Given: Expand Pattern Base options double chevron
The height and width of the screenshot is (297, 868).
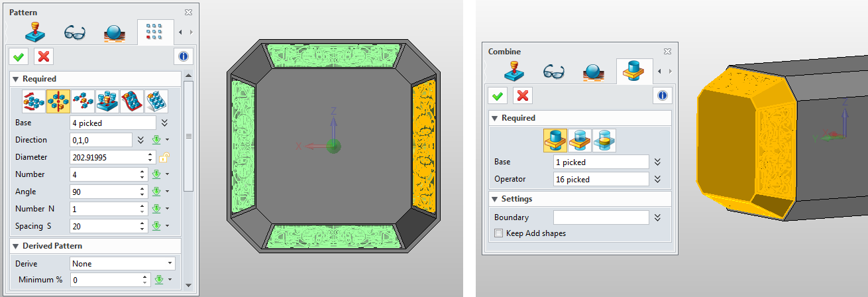Looking at the screenshot, I should point(164,123).
